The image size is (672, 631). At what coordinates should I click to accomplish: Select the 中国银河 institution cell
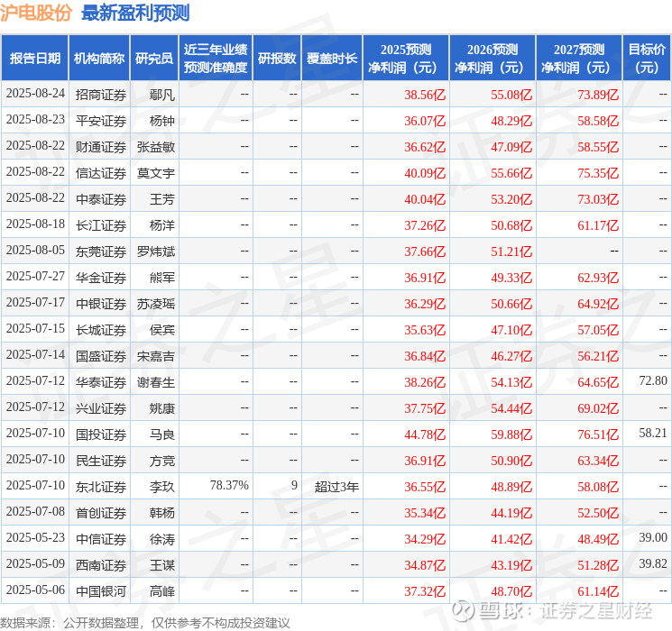[x=101, y=591]
